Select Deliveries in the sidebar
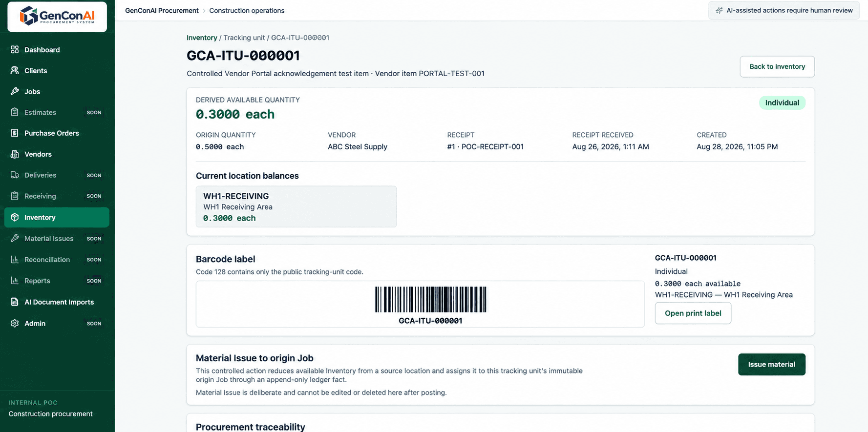The height and width of the screenshot is (432, 868). 57,175
